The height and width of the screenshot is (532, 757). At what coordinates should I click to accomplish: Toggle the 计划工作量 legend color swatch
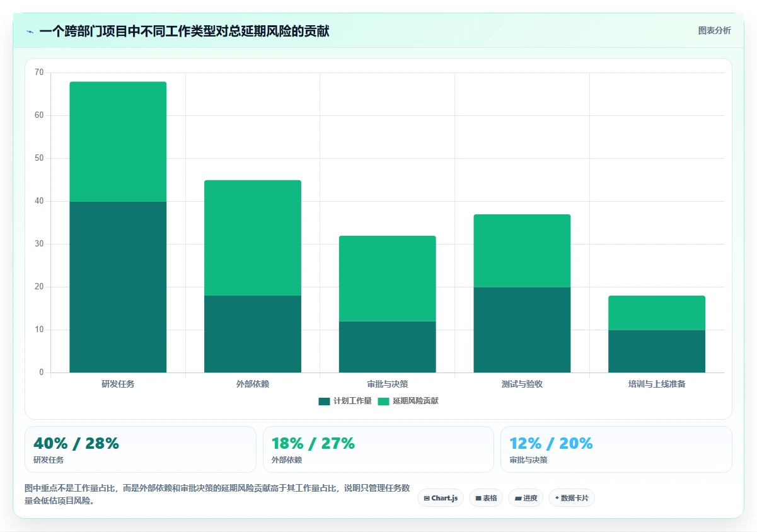(x=324, y=401)
